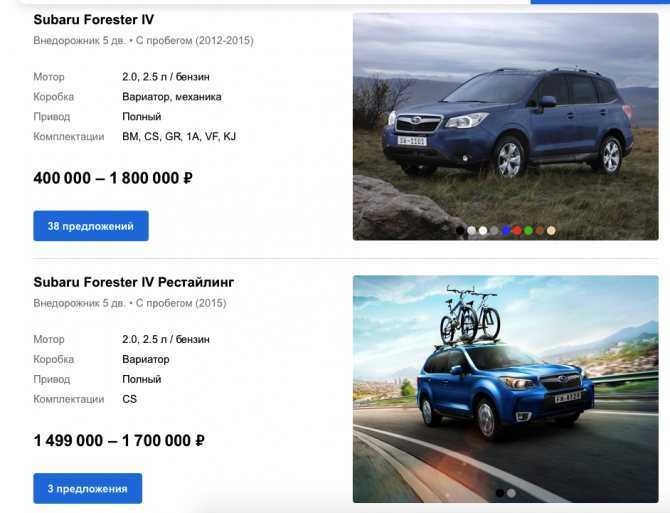Choose the red color dot on Forester IV

[x=517, y=231]
